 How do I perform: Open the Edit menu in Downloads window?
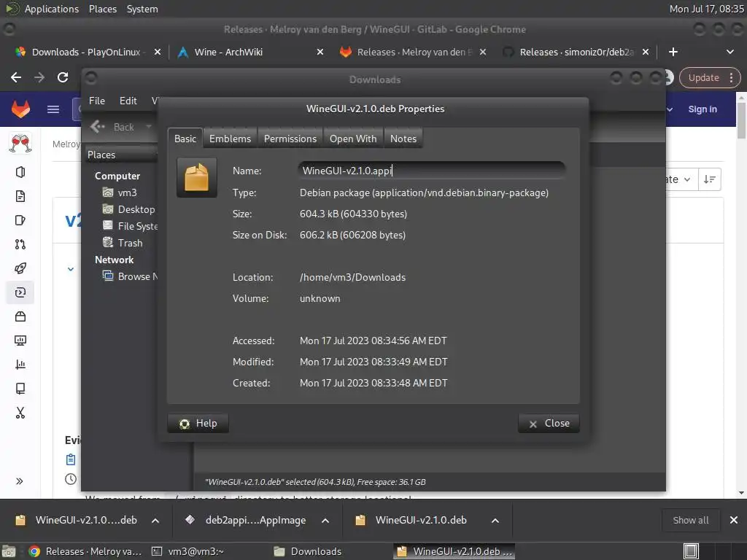coord(128,101)
